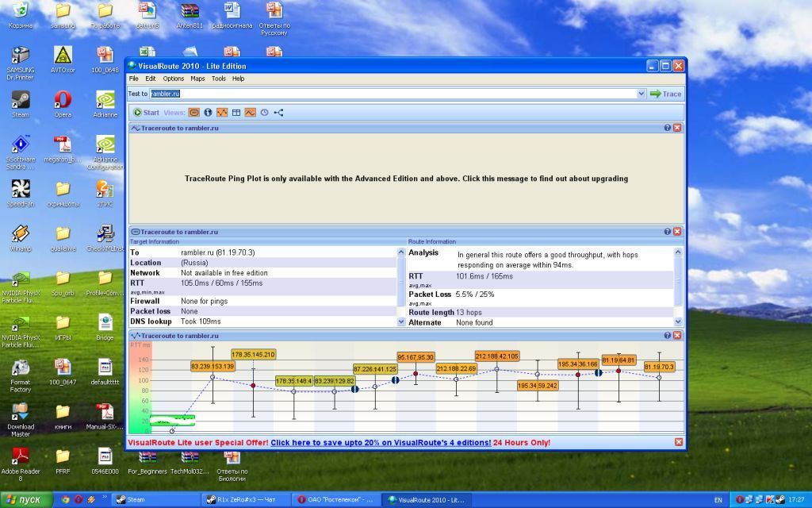Open the Maps menu
Screen dimensions: 812x508
point(197,79)
